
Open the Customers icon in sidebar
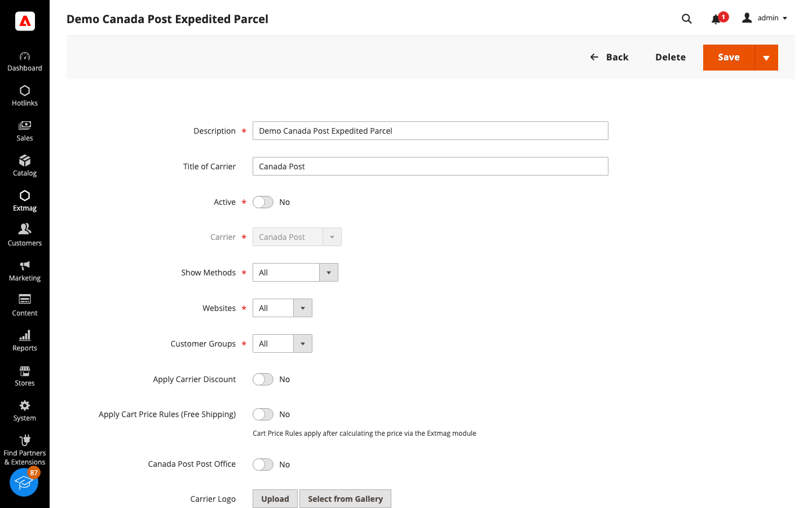(25, 229)
